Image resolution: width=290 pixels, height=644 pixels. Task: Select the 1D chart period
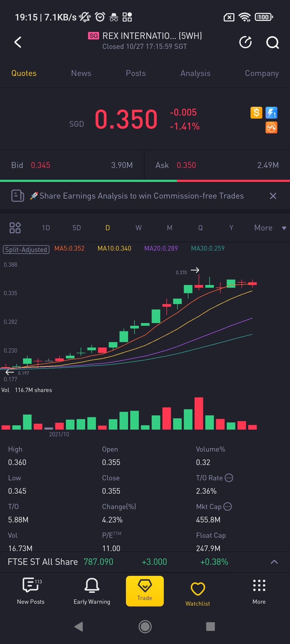(x=46, y=228)
